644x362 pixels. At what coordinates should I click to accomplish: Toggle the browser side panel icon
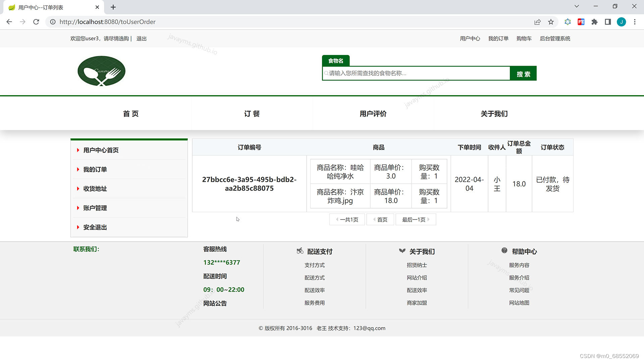(608, 22)
